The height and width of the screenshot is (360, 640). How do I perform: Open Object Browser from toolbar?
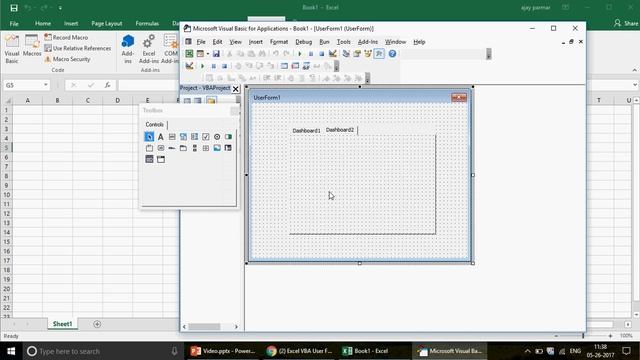point(368,54)
